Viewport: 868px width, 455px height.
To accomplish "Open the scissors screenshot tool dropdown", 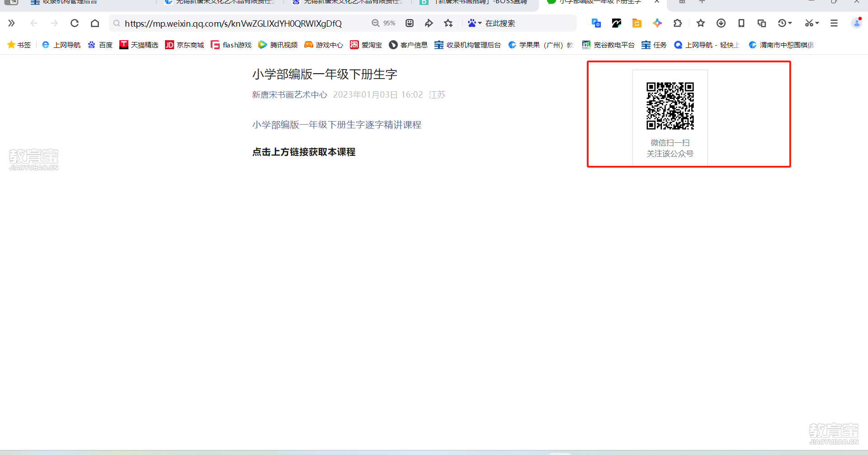I will pos(812,23).
